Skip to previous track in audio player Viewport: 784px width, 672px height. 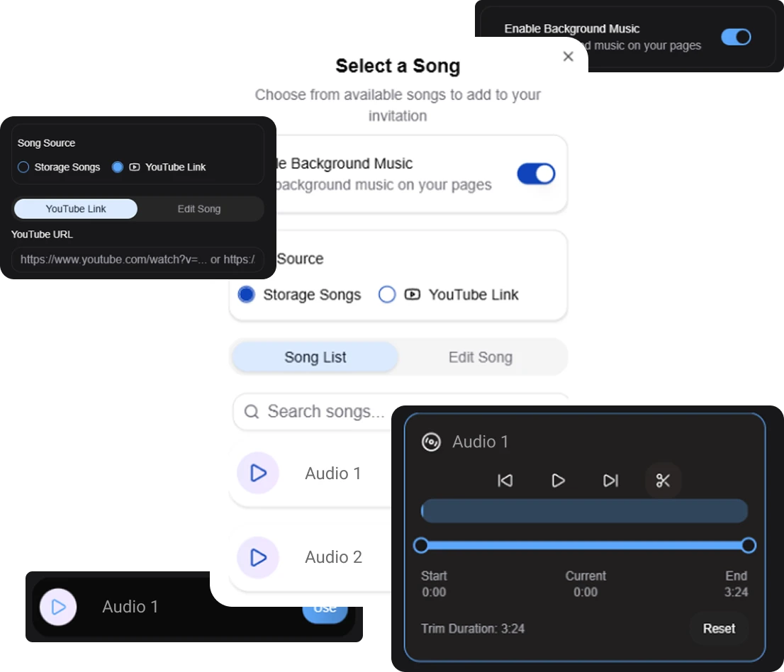pyautogui.click(x=505, y=481)
